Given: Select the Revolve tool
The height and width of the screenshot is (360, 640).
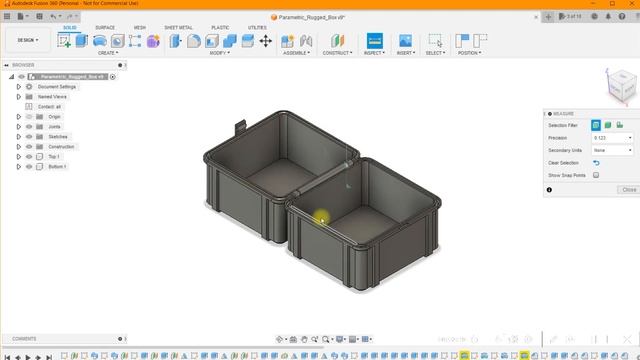Looking at the screenshot, I should pyautogui.click(x=100, y=41).
